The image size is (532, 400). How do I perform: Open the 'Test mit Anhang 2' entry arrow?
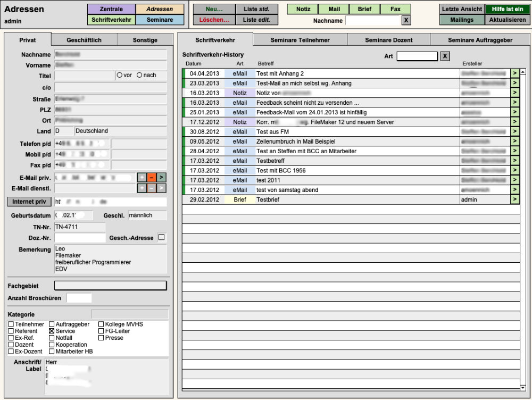click(x=514, y=73)
